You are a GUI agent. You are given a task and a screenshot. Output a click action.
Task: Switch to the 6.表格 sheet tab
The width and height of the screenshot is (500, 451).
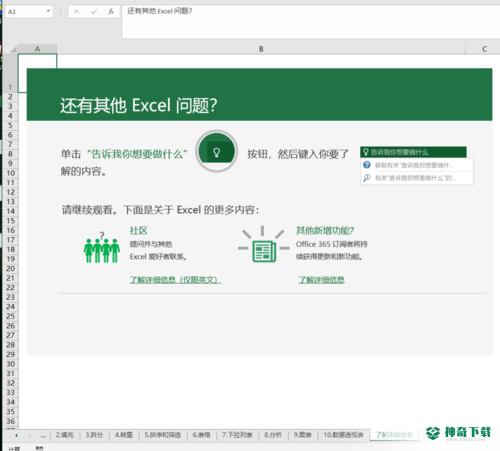tap(201, 435)
